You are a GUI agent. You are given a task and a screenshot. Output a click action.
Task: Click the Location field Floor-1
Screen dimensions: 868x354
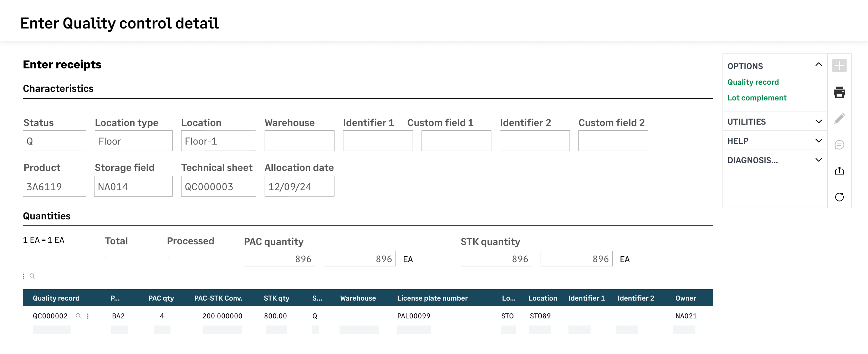[218, 141]
